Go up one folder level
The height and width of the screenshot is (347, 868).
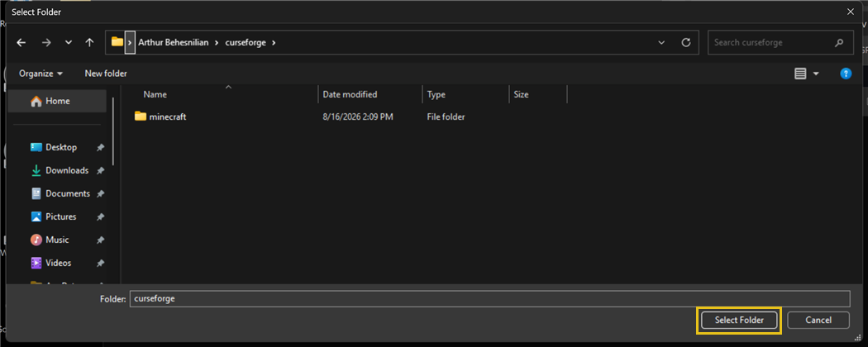[x=89, y=43]
